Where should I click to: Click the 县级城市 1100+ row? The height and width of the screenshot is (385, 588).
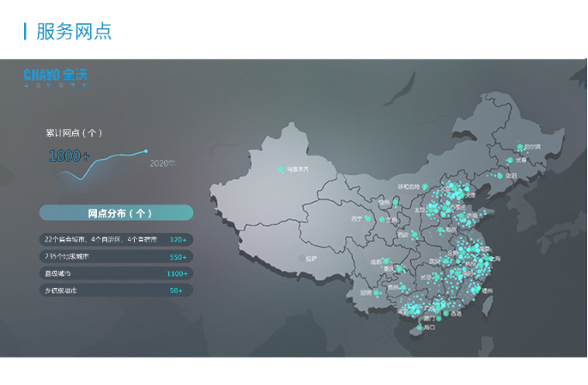116,273
